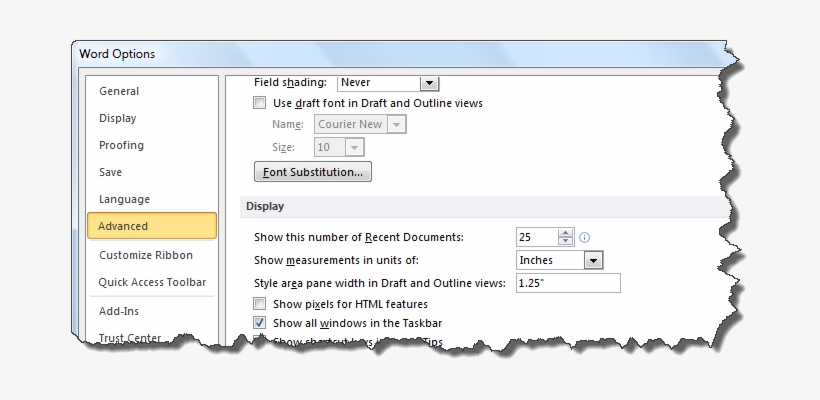The image size is (820, 400).
Task: Decrease the Recent Documents count with down arrow
Action: (x=565, y=241)
